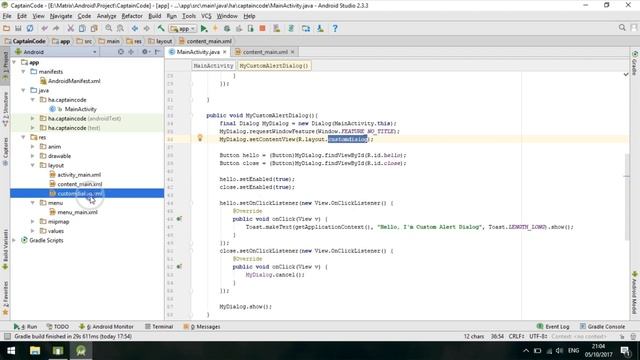The height and width of the screenshot is (360, 640).
Task: Click the Apply Changes lightning icon
Action: click(x=215, y=29)
